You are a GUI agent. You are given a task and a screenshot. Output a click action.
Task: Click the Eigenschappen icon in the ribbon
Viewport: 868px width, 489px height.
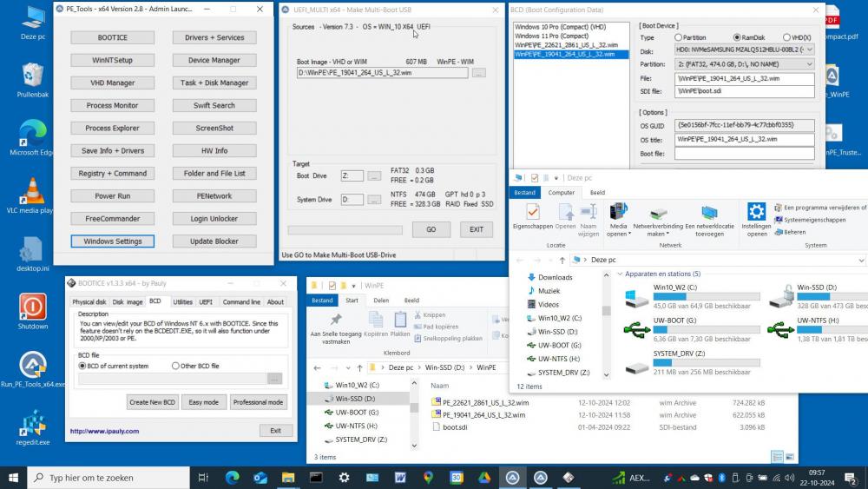(x=532, y=213)
